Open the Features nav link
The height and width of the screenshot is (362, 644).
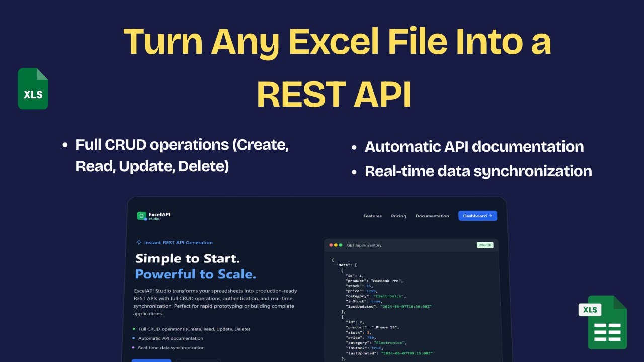click(373, 216)
